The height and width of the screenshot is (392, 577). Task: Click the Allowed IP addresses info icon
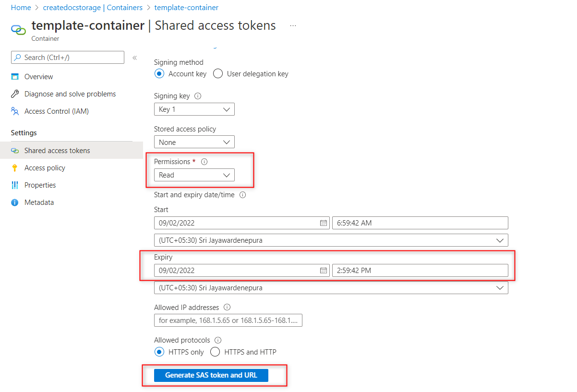227,308
